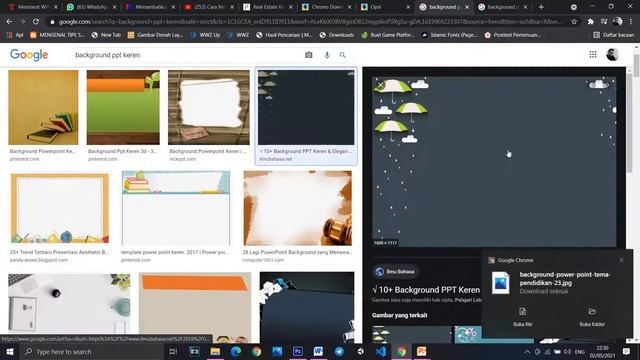
Task: Open the WWZ Up bookmark
Action: pyautogui.click(x=205, y=35)
